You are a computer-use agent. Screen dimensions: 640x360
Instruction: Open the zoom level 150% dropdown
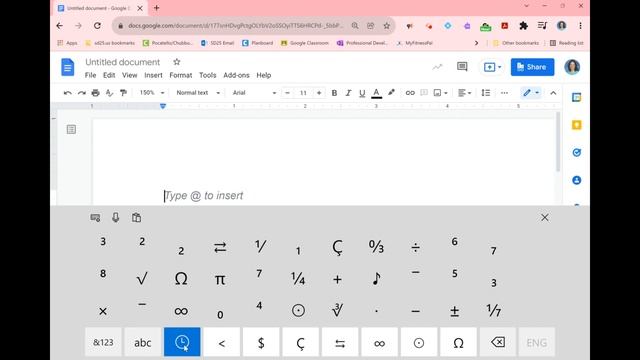[x=151, y=93]
